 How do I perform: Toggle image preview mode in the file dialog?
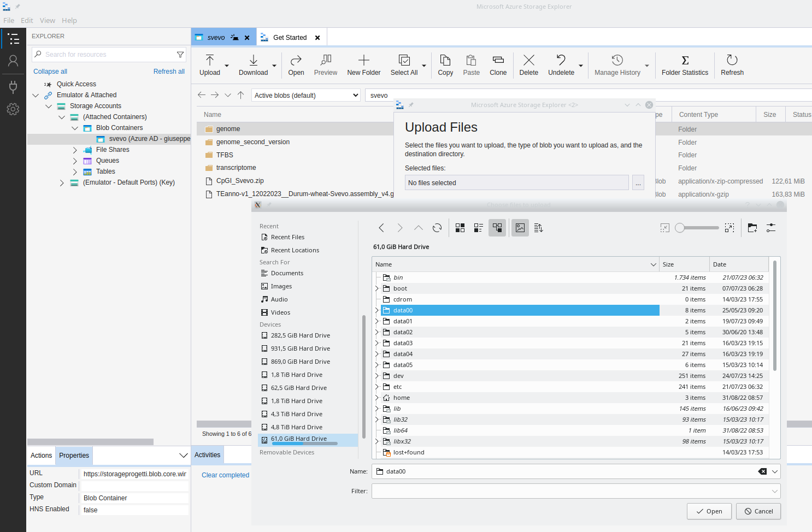[x=520, y=228]
